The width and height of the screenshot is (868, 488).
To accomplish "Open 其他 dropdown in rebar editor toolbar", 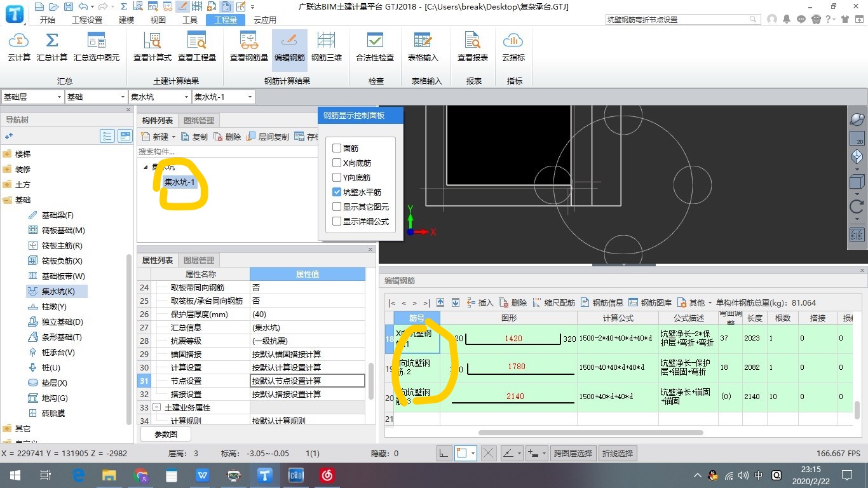I will tap(695, 302).
